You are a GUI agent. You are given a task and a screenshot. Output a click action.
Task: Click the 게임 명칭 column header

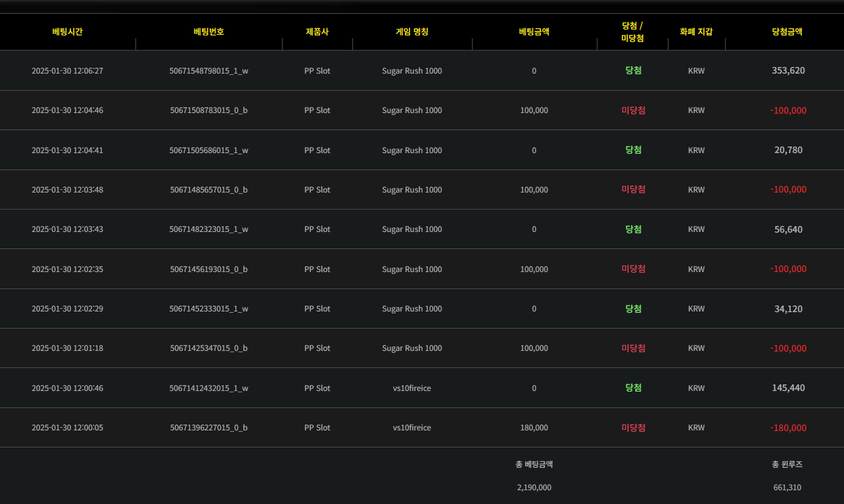tap(412, 32)
